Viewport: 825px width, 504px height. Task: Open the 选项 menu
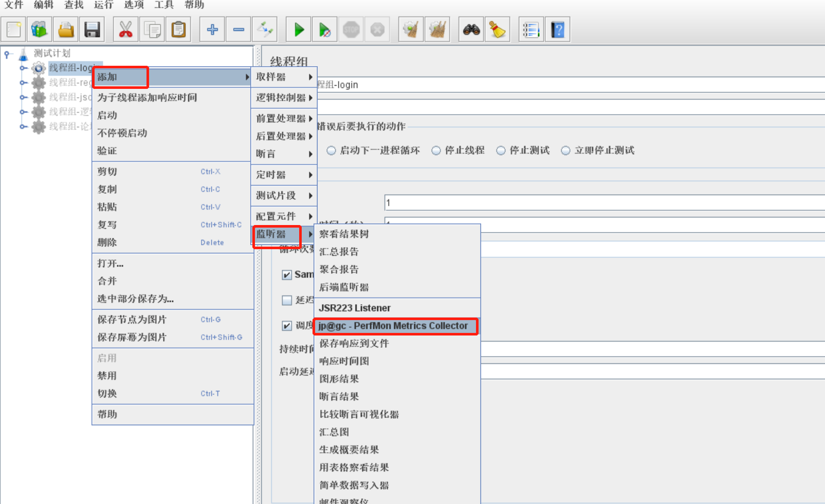coord(134,5)
